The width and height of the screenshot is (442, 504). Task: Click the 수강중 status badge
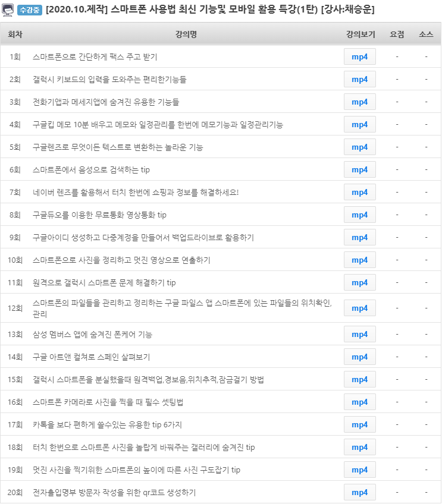click(30, 10)
